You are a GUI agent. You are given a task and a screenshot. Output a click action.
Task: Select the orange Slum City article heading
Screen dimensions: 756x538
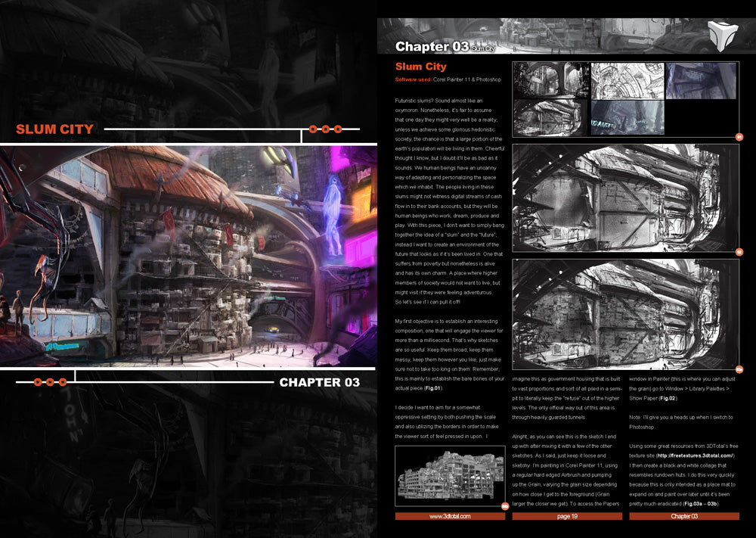[x=420, y=67]
